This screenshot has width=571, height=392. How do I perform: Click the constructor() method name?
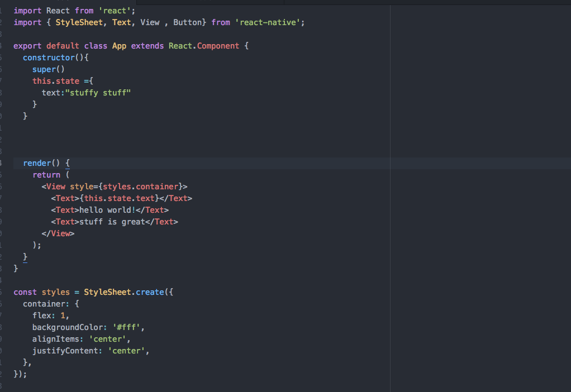pos(49,57)
